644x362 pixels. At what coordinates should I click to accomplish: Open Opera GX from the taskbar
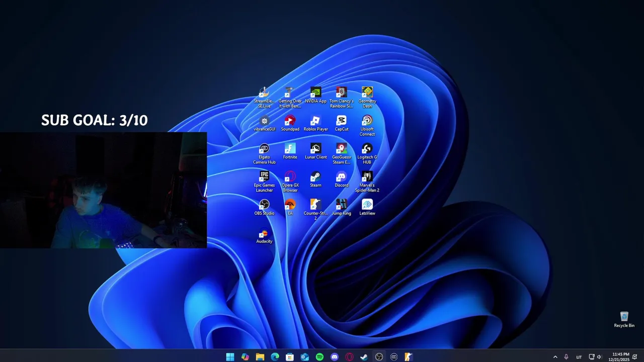pos(349,357)
